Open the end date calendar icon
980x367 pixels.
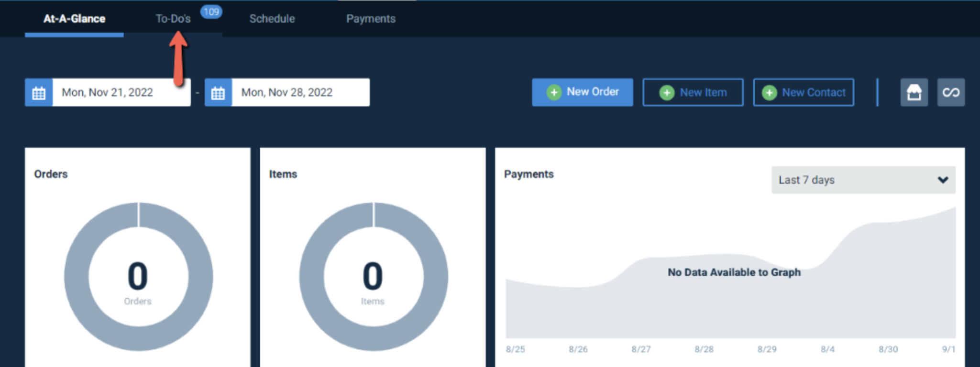[218, 92]
